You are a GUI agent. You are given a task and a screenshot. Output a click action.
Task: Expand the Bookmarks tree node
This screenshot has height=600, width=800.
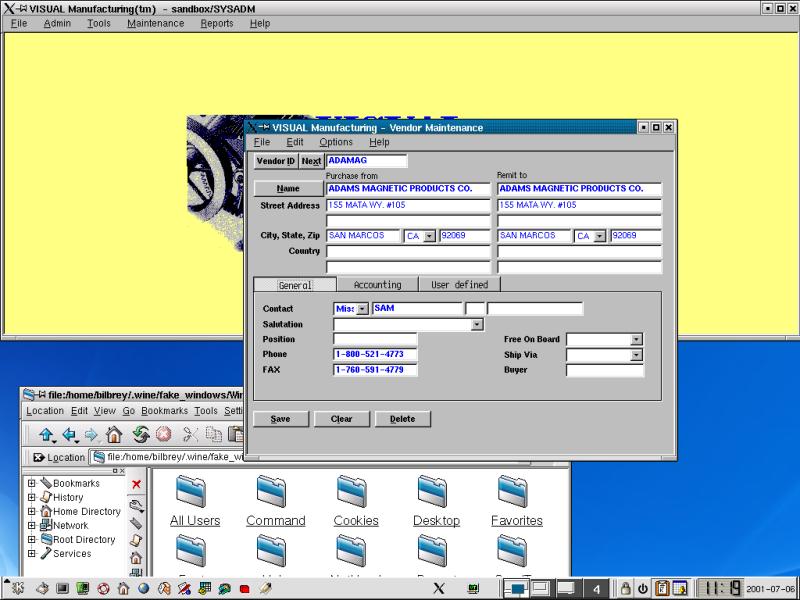[x=32, y=483]
